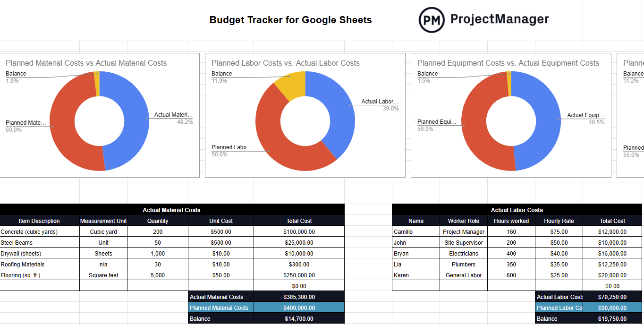Select the 'Hourly Rate' column header
Screen dimensions: 644x325
click(559, 221)
